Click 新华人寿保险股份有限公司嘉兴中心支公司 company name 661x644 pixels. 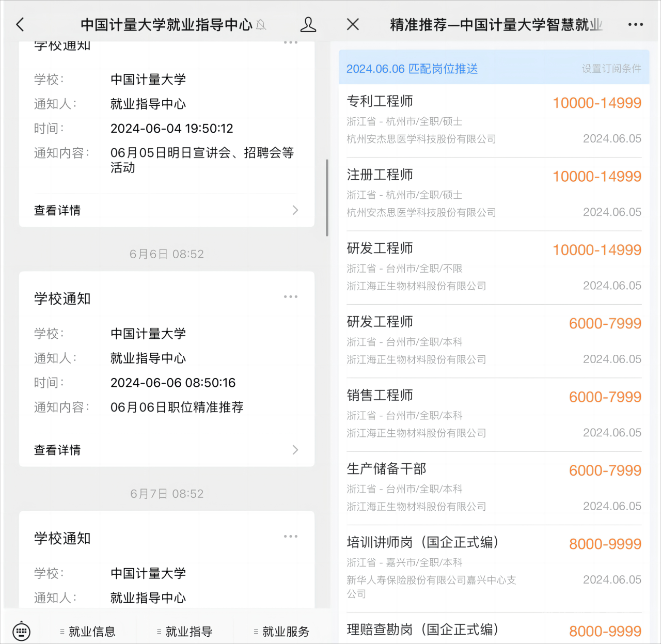431,587
